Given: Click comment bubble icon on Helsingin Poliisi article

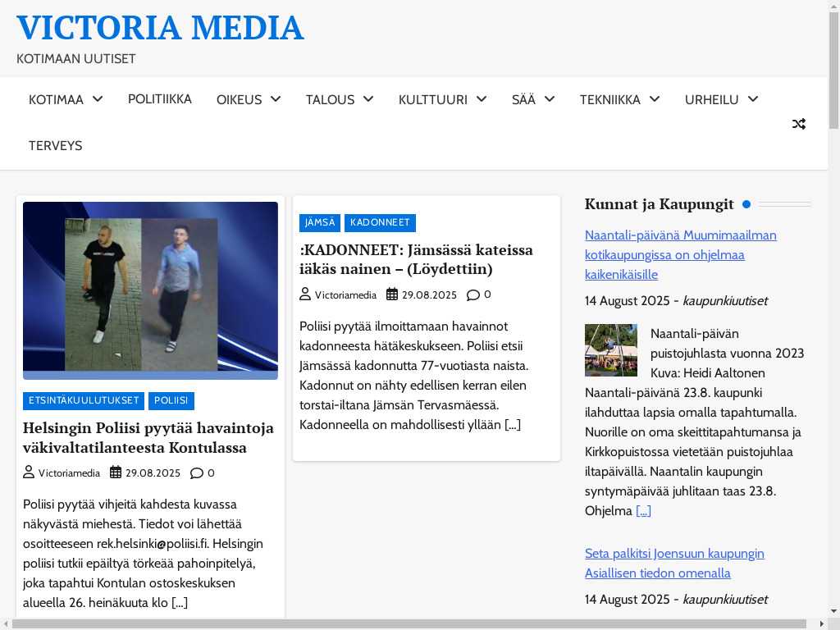Looking at the screenshot, I should click(197, 473).
